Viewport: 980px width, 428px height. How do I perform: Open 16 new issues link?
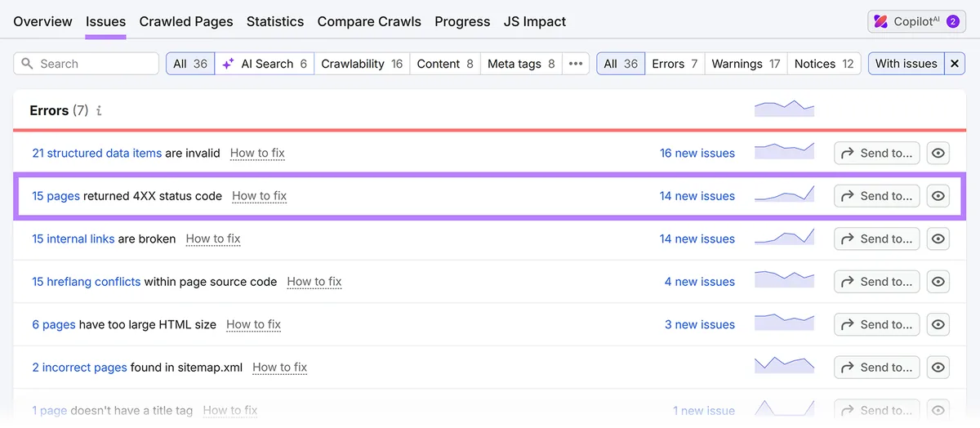697,153
